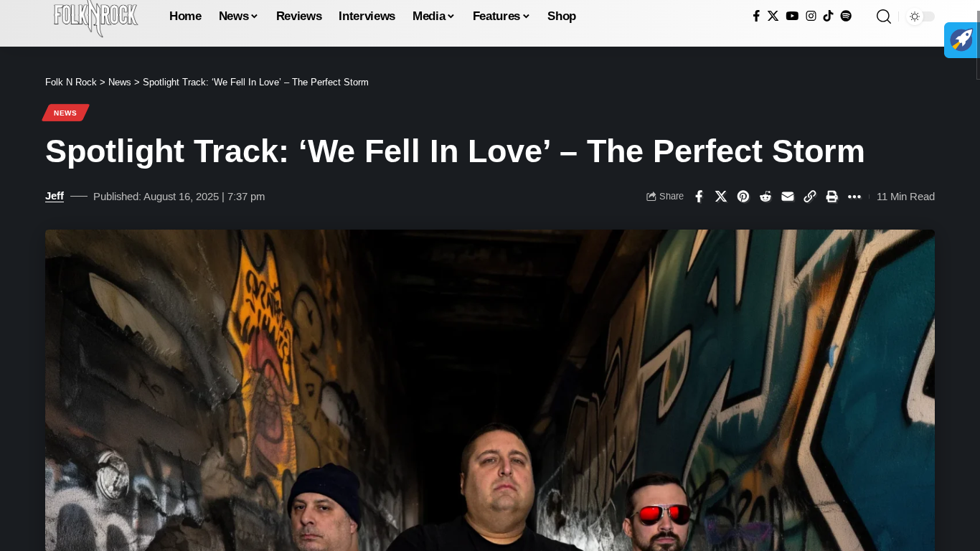Share article via email envelope icon
980x551 pixels.
(x=788, y=197)
